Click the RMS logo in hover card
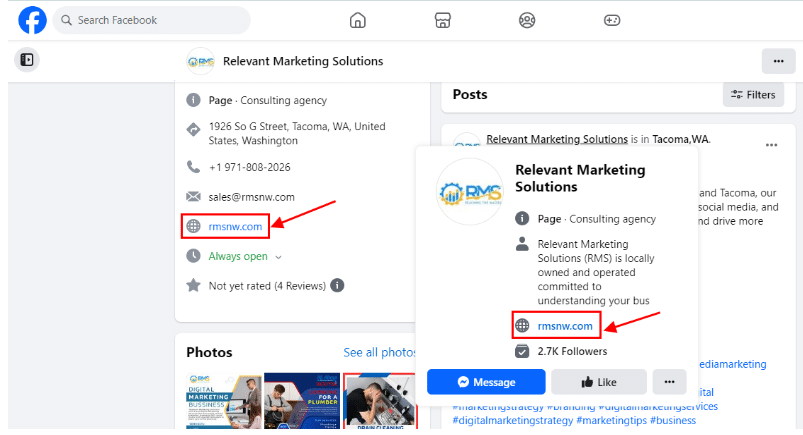This screenshot has width=803, height=435. 470,192
